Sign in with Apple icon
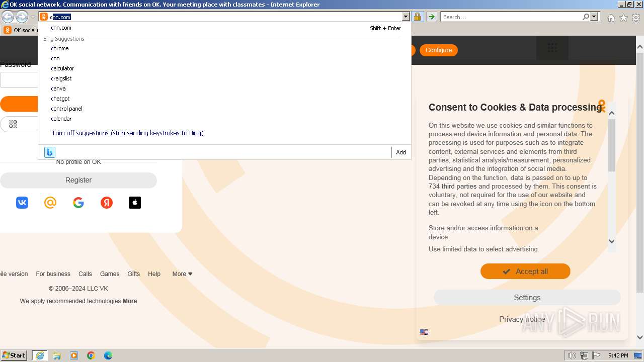This screenshot has width=644, height=362. (x=135, y=203)
